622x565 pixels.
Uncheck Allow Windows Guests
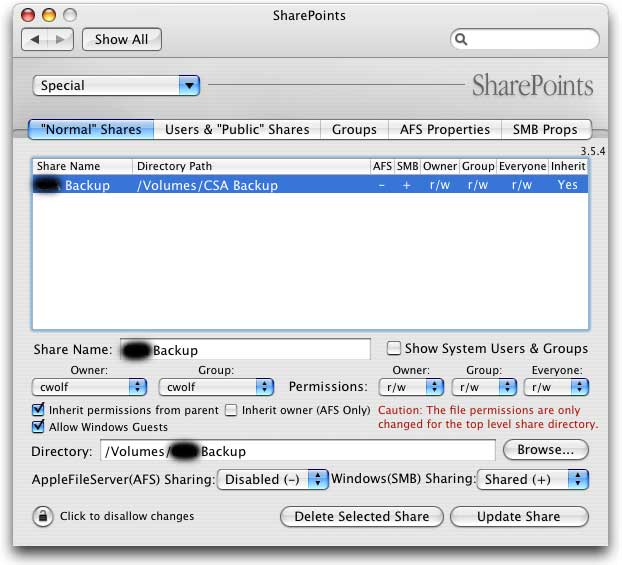39,427
